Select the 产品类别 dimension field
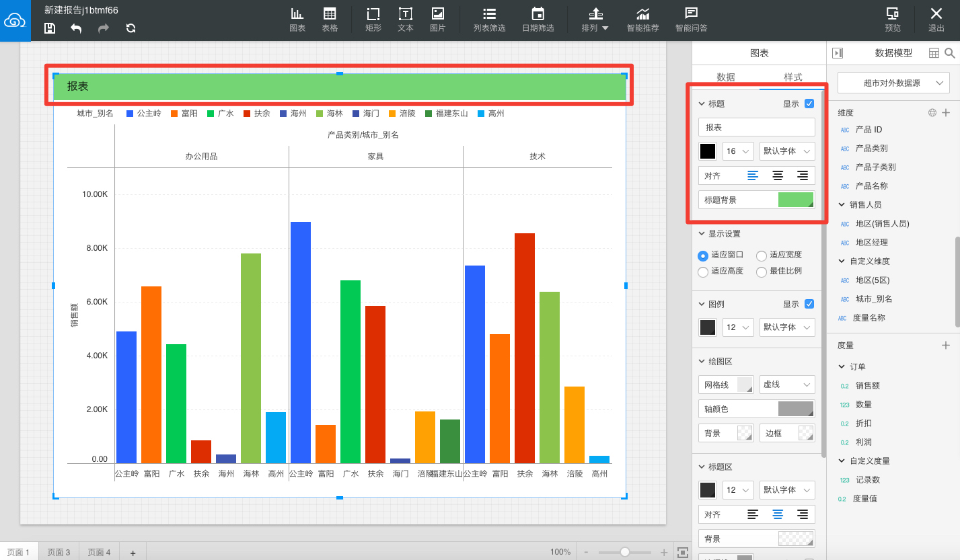The height and width of the screenshot is (560, 960). coord(871,148)
